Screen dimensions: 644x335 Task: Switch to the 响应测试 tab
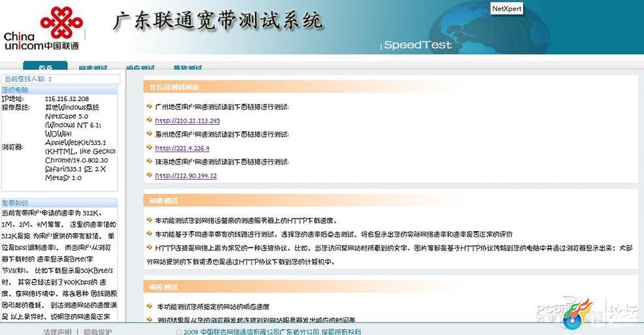(140, 68)
